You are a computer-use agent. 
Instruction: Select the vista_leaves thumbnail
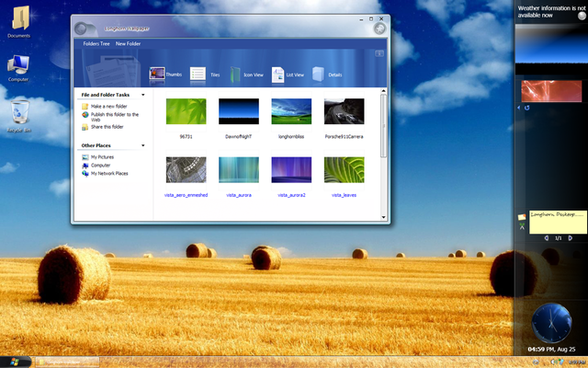344,169
